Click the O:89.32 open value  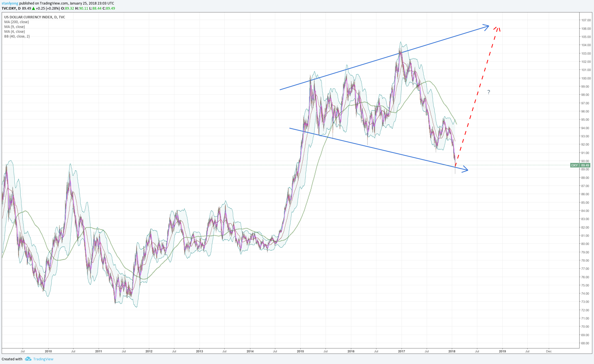68,8
